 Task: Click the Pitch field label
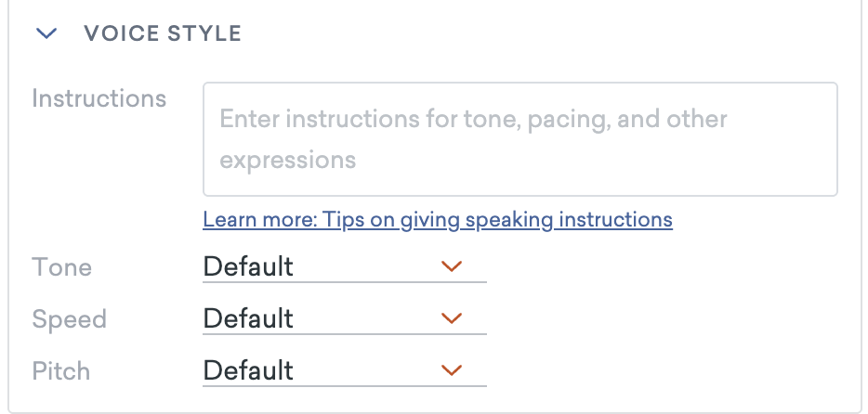pos(61,371)
